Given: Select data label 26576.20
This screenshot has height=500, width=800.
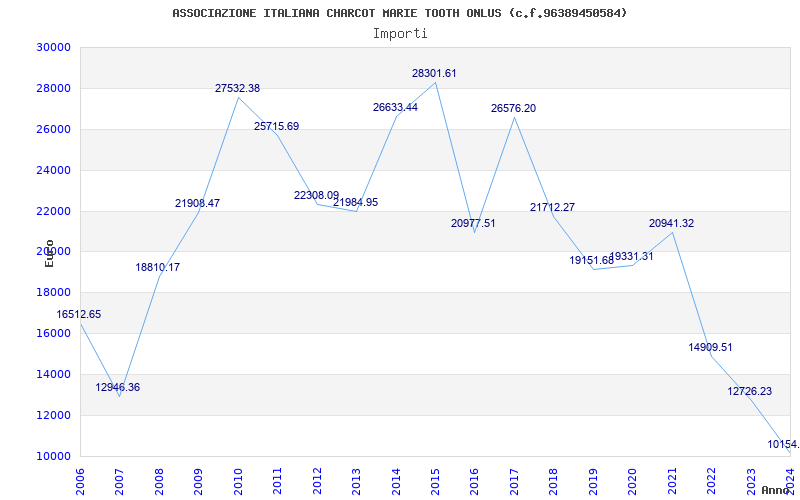Looking at the screenshot, I should click(513, 108).
